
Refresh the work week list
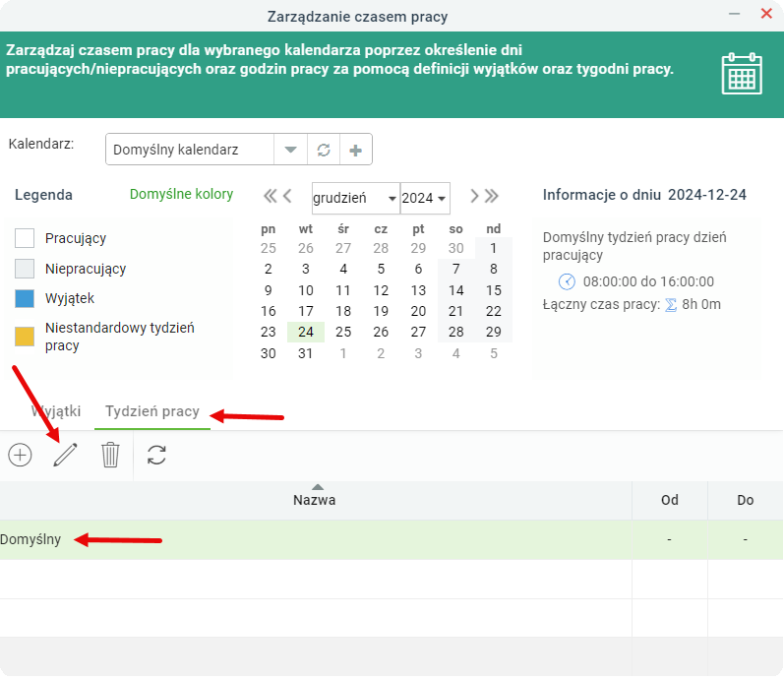(x=156, y=456)
